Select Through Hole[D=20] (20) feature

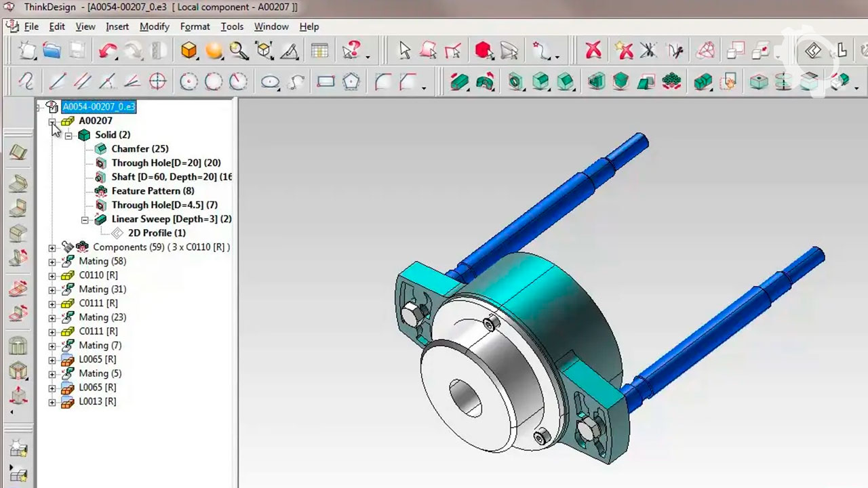tap(166, 163)
